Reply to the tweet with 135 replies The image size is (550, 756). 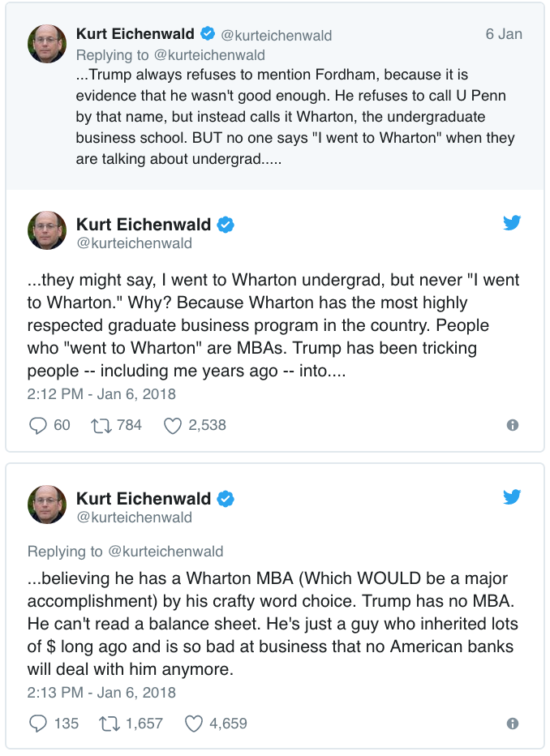[x=37, y=724]
